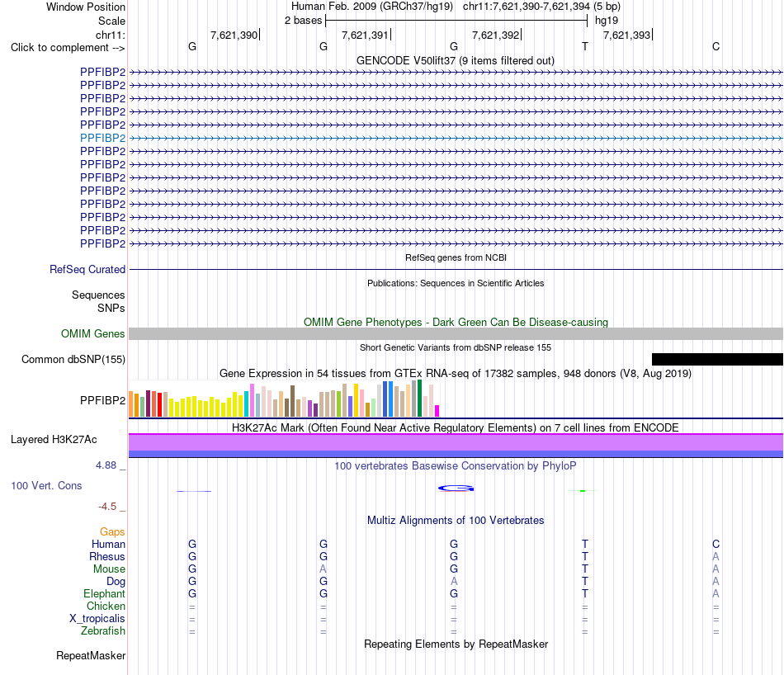Screen dimensions: 784x675
Task: Click the Dog species label
Action: pos(116,582)
